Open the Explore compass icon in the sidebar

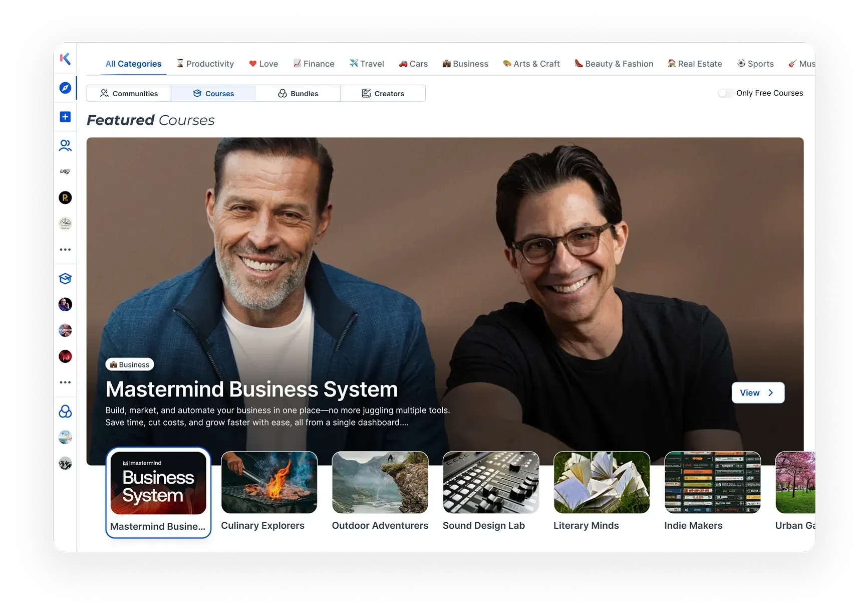click(x=65, y=88)
